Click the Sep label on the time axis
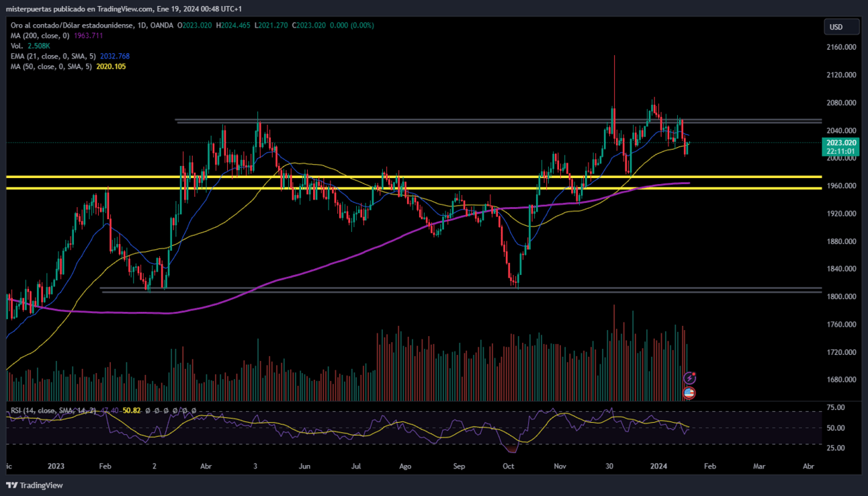The width and height of the screenshot is (868, 496). click(459, 466)
